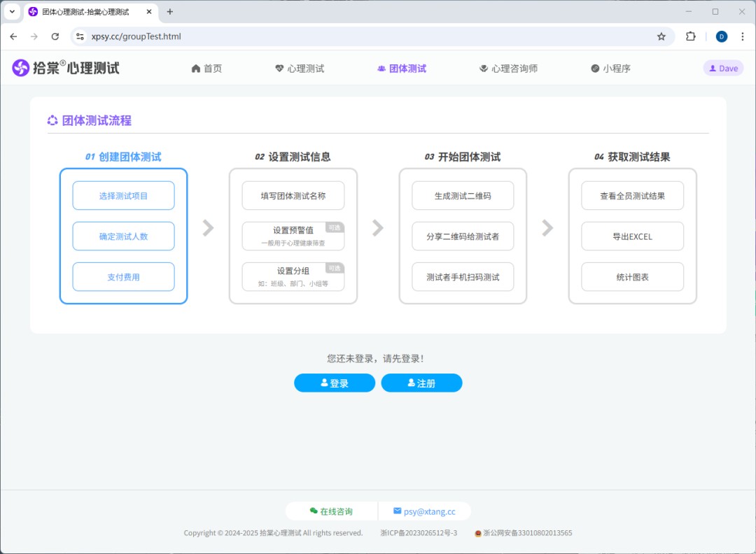
Task: Reload the page
Action: (55, 36)
